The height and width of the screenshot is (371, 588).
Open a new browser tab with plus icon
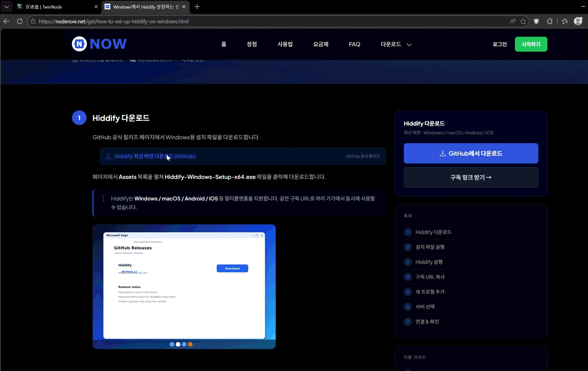coord(197,7)
